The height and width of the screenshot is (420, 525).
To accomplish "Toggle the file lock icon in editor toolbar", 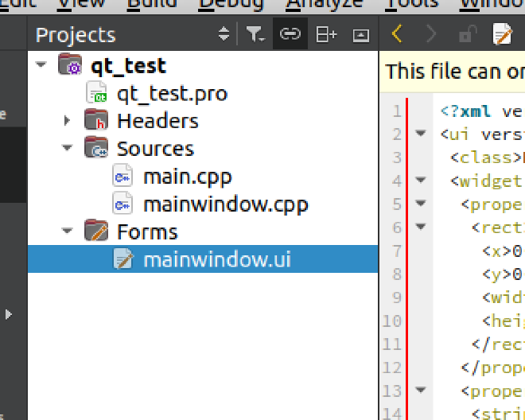I will [x=467, y=34].
